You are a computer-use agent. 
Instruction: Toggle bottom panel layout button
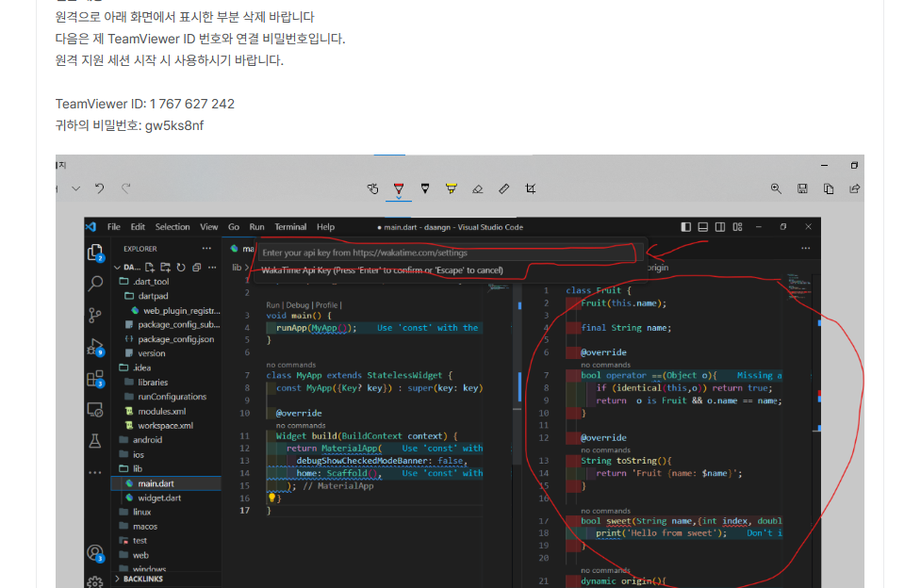702,227
